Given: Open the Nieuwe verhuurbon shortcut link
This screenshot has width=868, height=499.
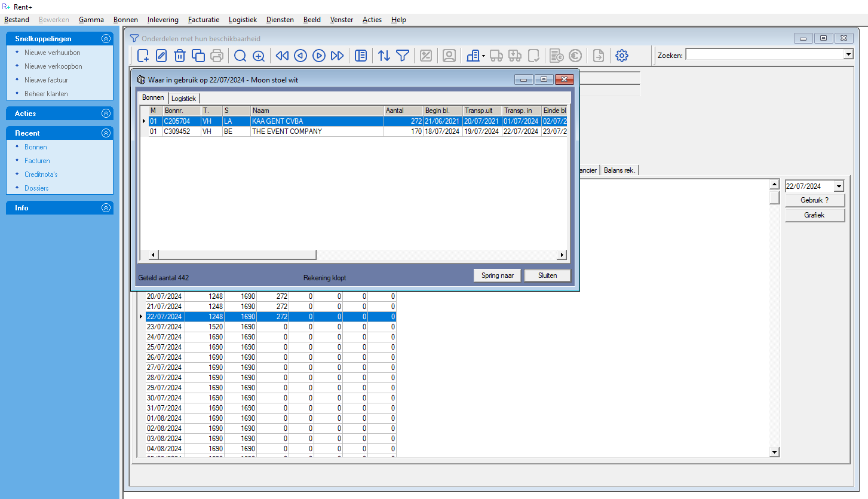Looking at the screenshot, I should pyautogui.click(x=52, y=53).
